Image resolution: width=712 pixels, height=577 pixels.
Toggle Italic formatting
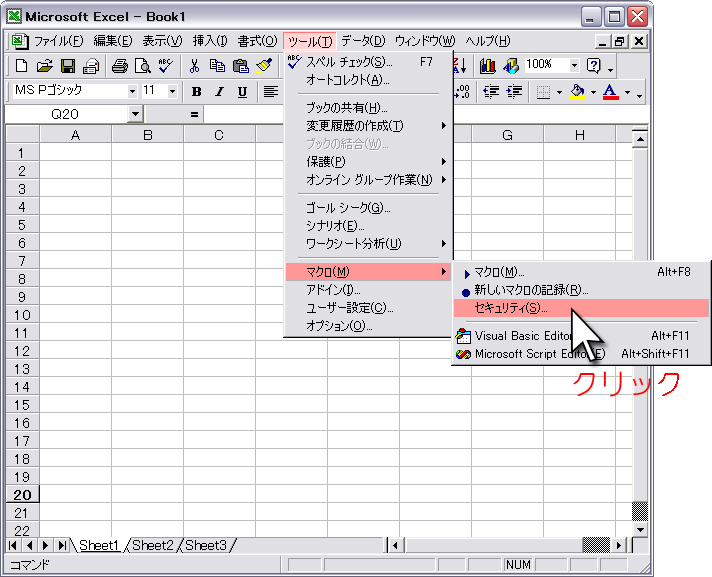click(220, 92)
